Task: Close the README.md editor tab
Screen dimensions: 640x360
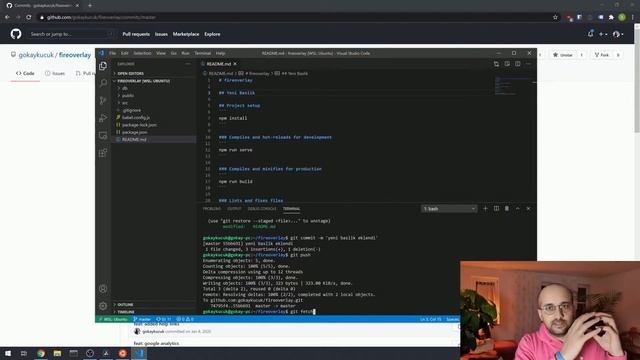Action: click(x=235, y=64)
